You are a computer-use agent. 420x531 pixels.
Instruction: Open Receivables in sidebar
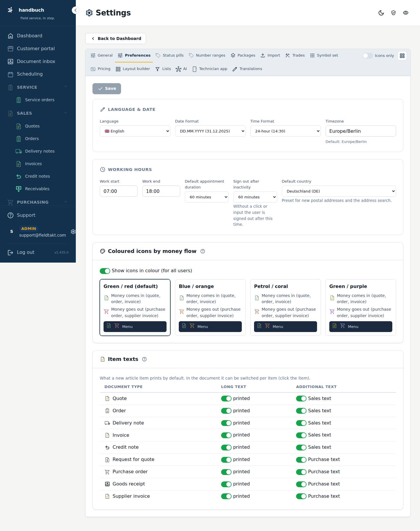(38, 189)
